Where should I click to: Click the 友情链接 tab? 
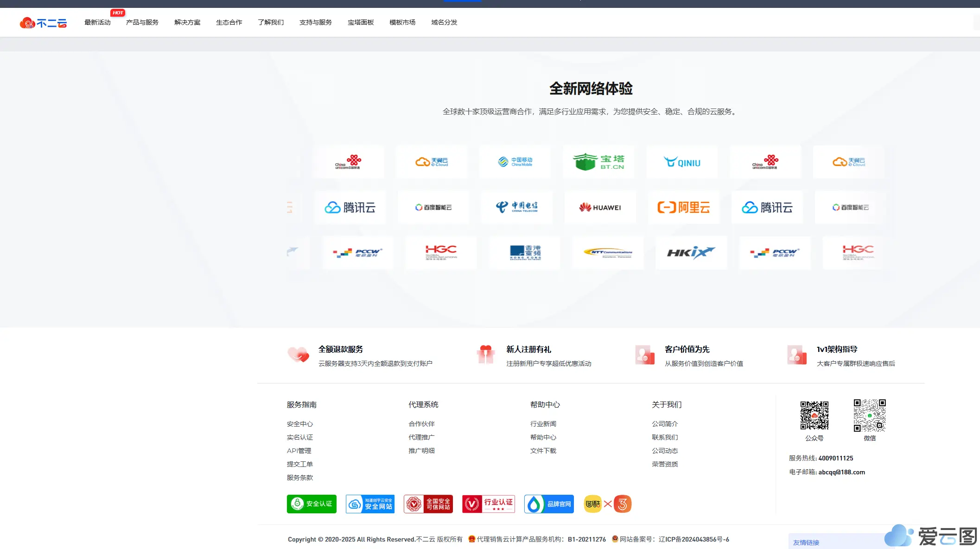pyautogui.click(x=806, y=543)
